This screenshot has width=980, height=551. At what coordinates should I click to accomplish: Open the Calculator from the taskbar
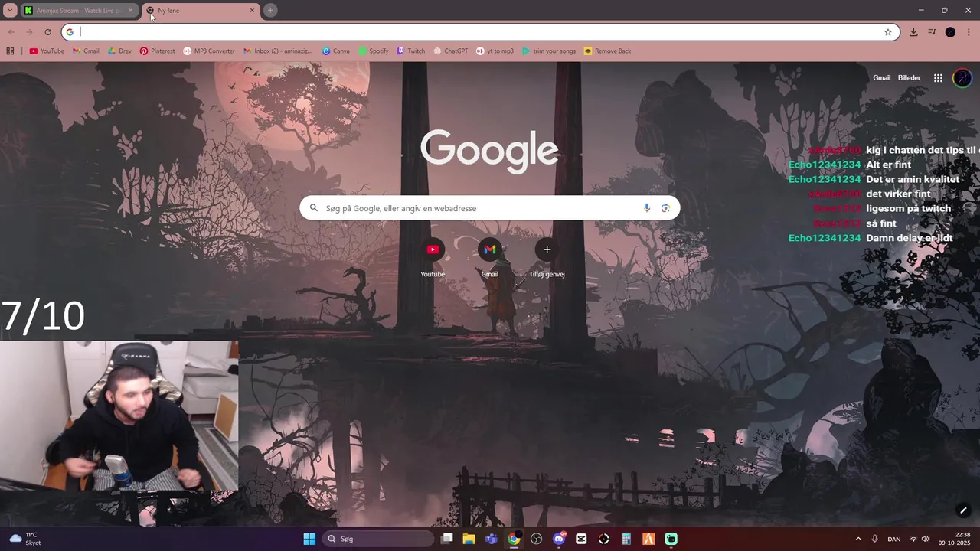click(626, 539)
